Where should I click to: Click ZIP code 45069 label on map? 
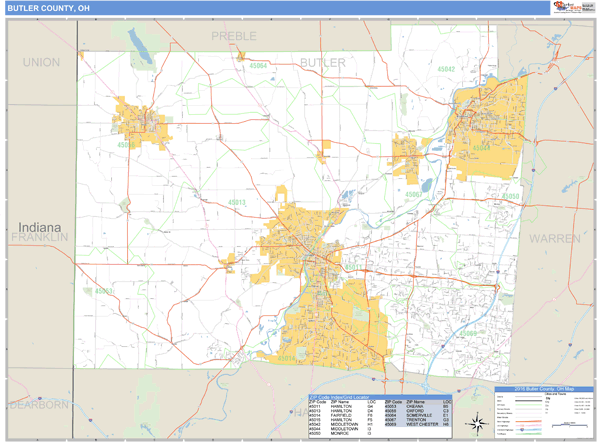[x=469, y=332]
